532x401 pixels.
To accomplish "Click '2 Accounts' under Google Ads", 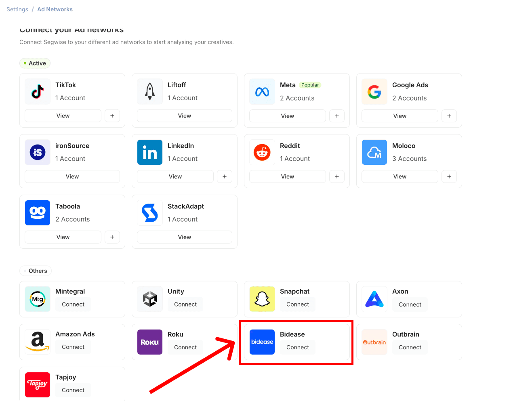I will (x=409, y=98).
